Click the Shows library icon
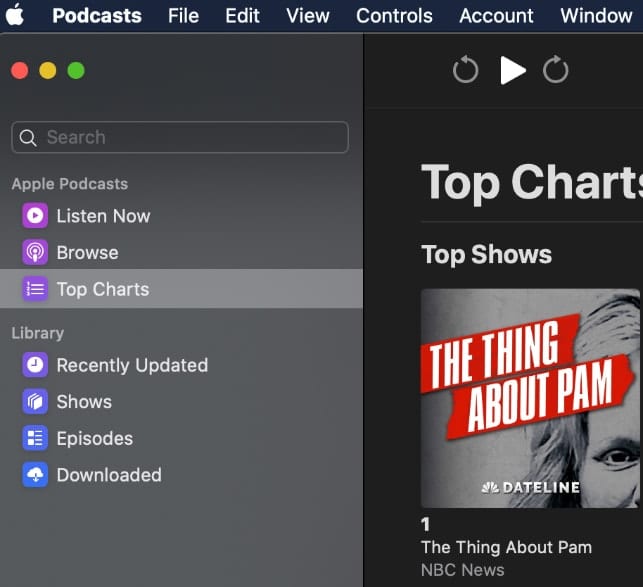Screen dimensions: 643x587 pyautogui.click(x=35, y=402)
